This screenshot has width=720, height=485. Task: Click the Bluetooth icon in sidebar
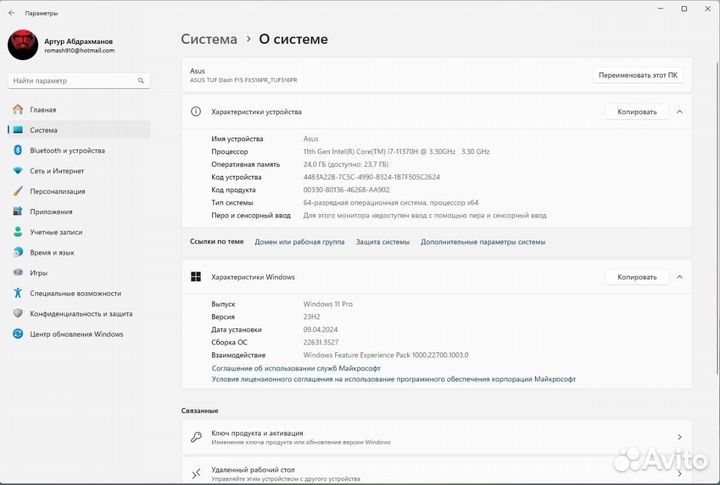tap(18, 150)
